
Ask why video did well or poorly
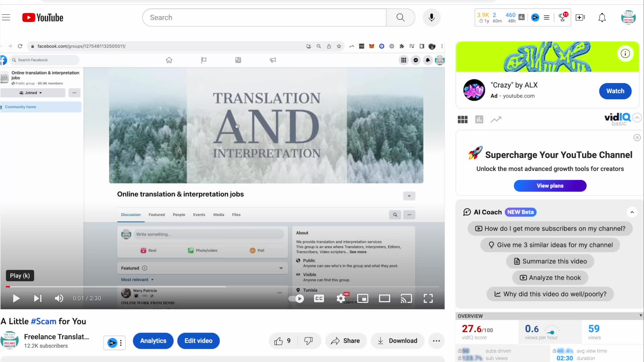coord(550,294)
